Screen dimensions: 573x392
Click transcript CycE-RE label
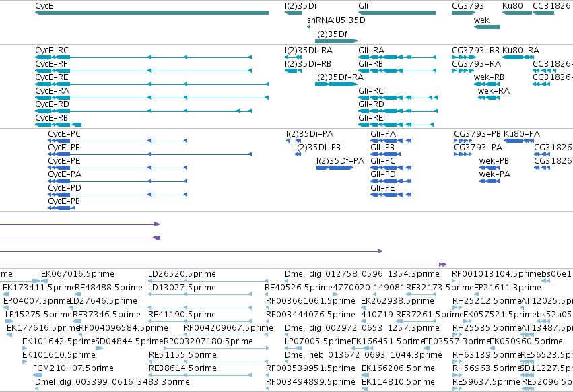(52, 77)
